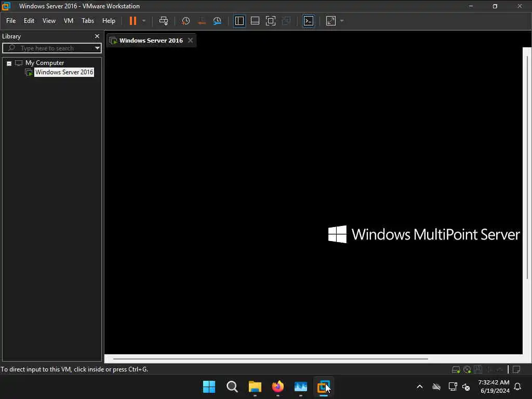
Task: Close the Library panel
Action: click(97, 36)
